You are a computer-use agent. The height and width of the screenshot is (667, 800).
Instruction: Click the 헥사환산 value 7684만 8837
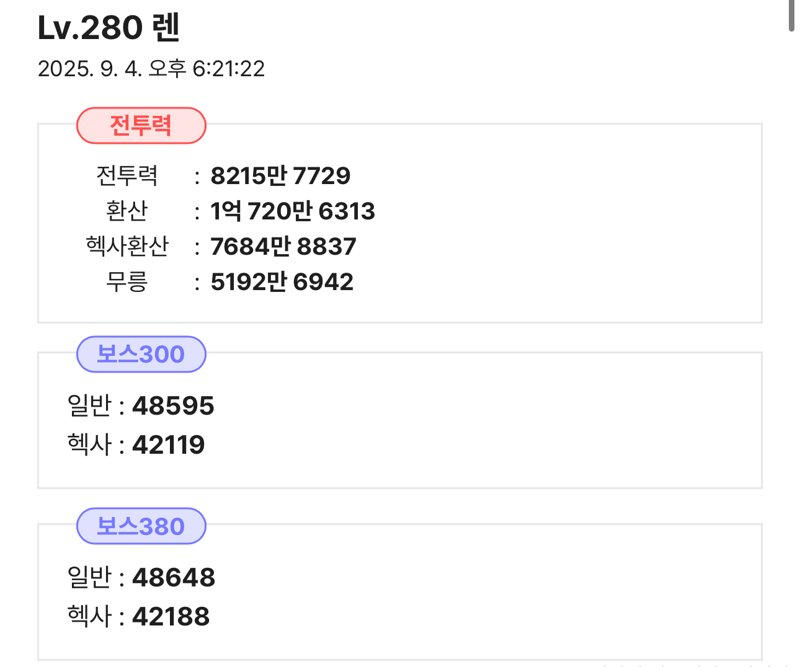[283, 246]
